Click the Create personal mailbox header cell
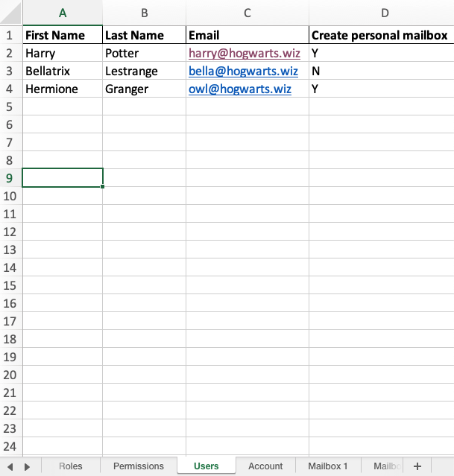Viewport: 454px width, 476px height. click(379, 36)
